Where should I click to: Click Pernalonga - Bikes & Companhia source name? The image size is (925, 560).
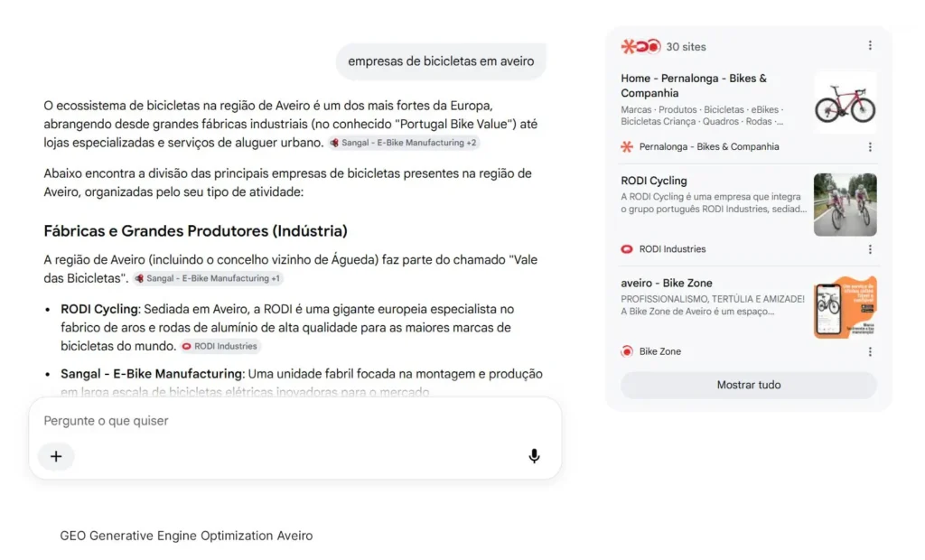click(x=709, y=147)
